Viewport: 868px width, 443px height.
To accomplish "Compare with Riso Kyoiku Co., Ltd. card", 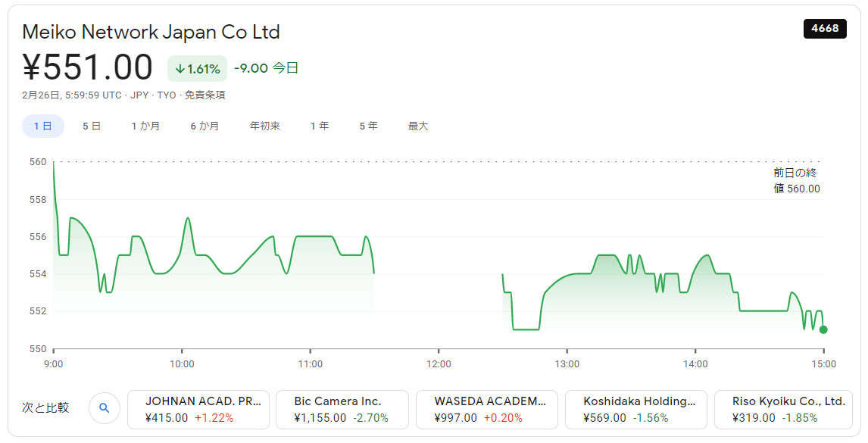I will [x=783, y=409].
